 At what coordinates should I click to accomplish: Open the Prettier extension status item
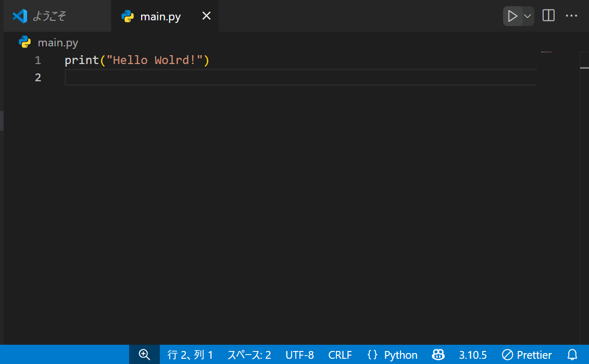(x=527, y=355)
